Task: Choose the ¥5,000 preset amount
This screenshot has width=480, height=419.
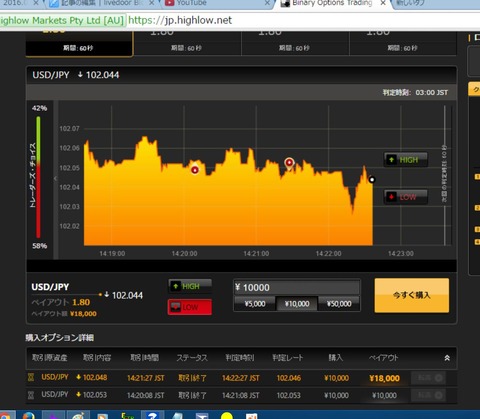Action: point(255,304)
